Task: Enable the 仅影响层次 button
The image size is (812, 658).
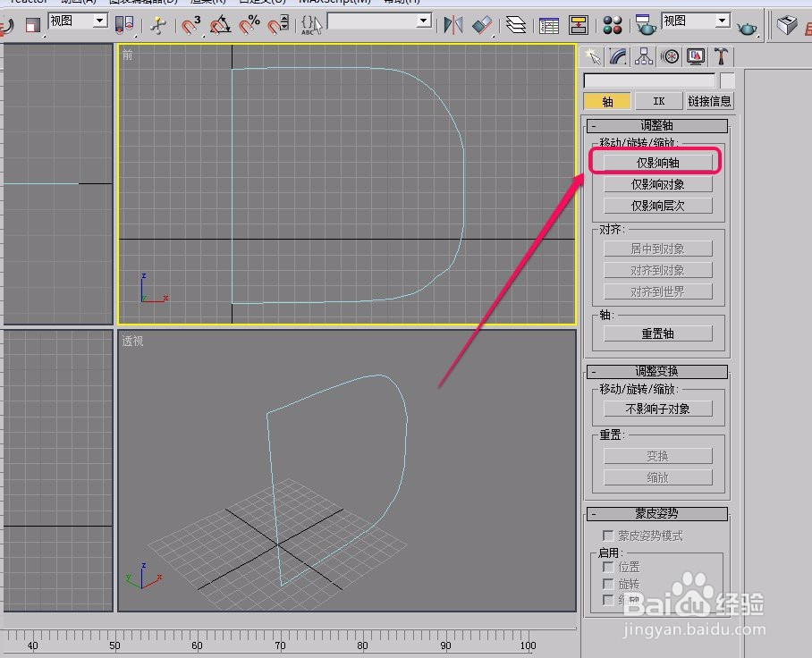Action: pos(657,206)
